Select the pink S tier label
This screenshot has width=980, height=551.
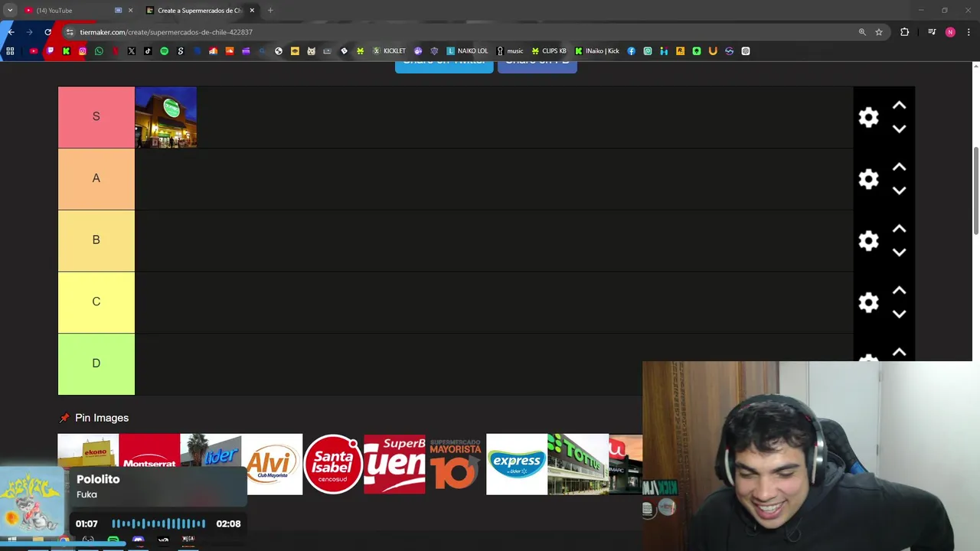(x=96, y=117)
